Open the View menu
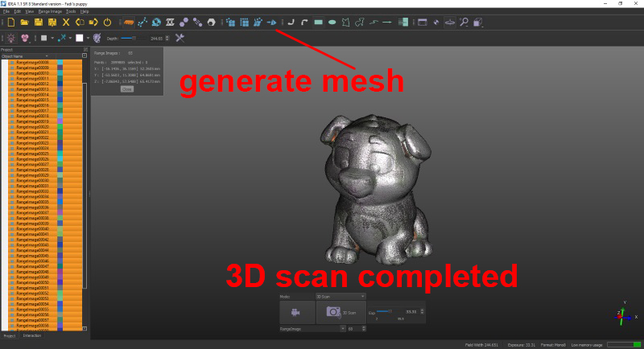Viewport: 644px width, 349px height. [x=30, y=11]
